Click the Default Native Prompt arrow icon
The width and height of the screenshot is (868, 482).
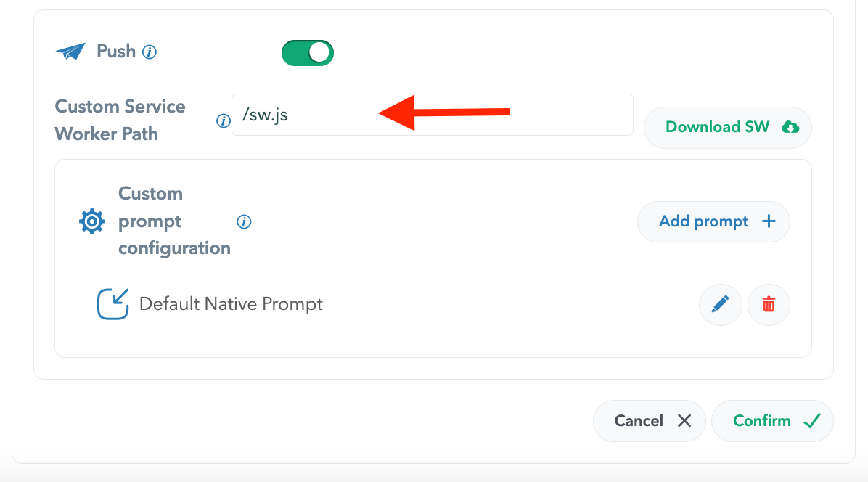113,304
